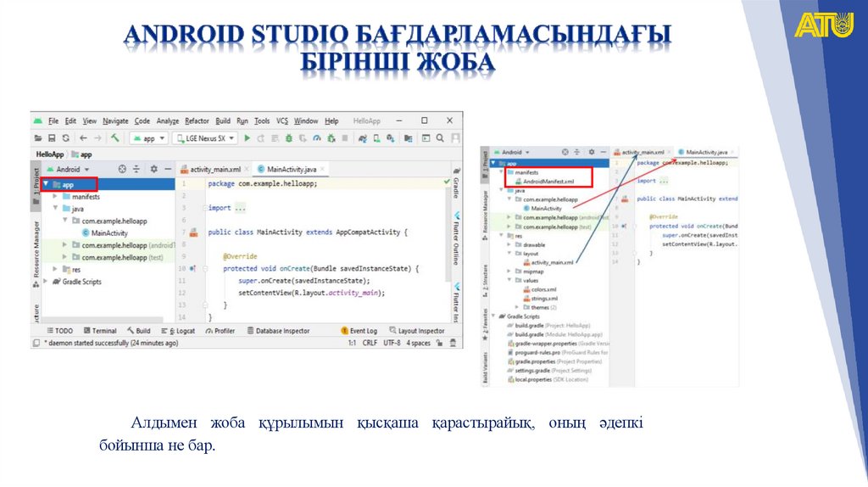Click the grey Stop square icon

(x=345, y=138)
